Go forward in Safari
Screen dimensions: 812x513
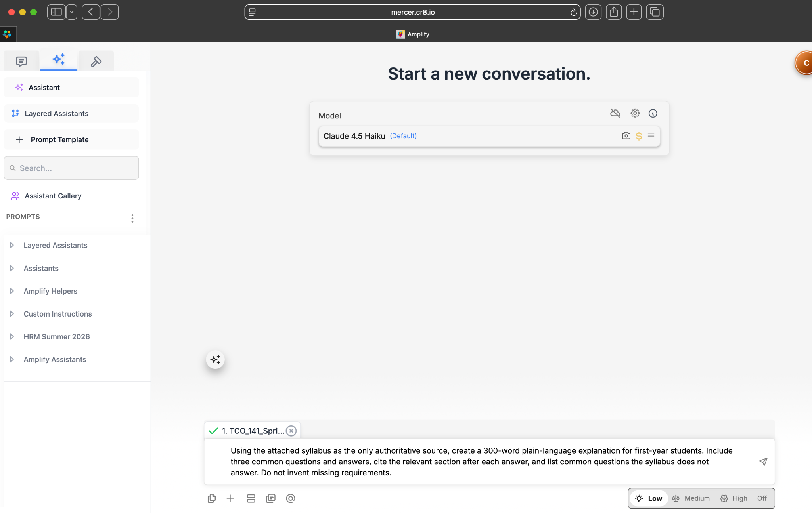[x=110, y=12]
